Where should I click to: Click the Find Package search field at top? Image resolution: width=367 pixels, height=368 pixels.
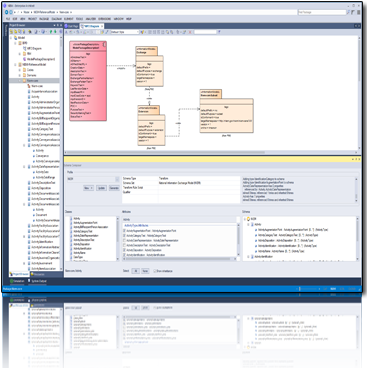(x=322, y=12)
